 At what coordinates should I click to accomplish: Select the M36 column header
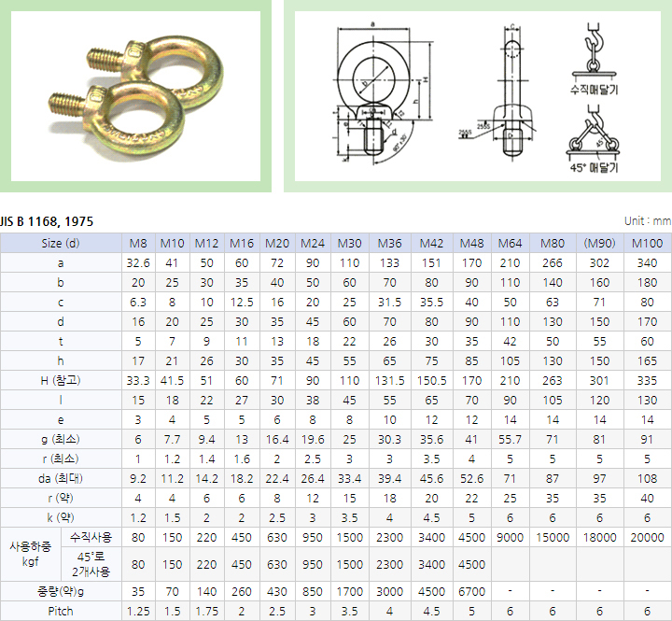(x=389, y=243)
